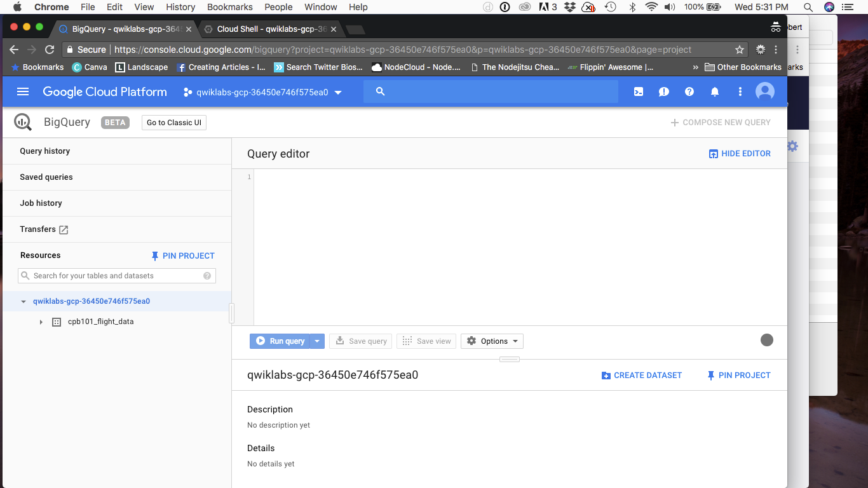
Task: Toggle Wi-Fi from the macOS menu bar
Action: [x=652, y=7]
